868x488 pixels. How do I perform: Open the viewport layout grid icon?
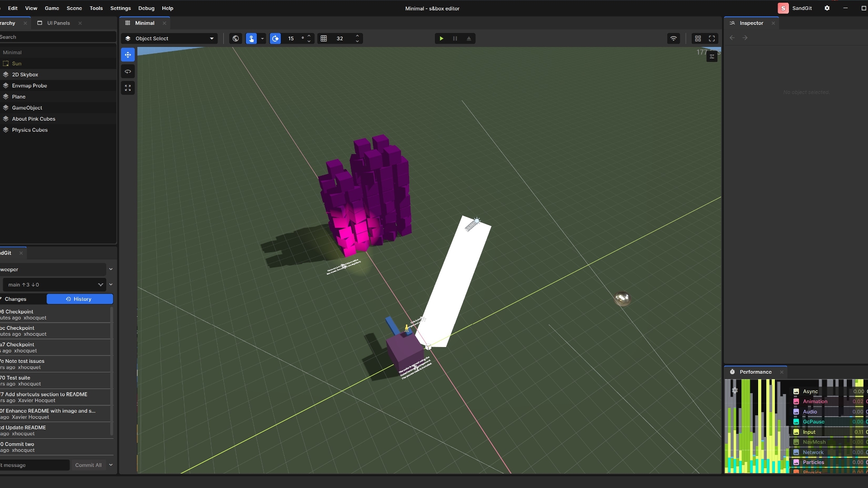pyautogui.click(x=698, y=38)
